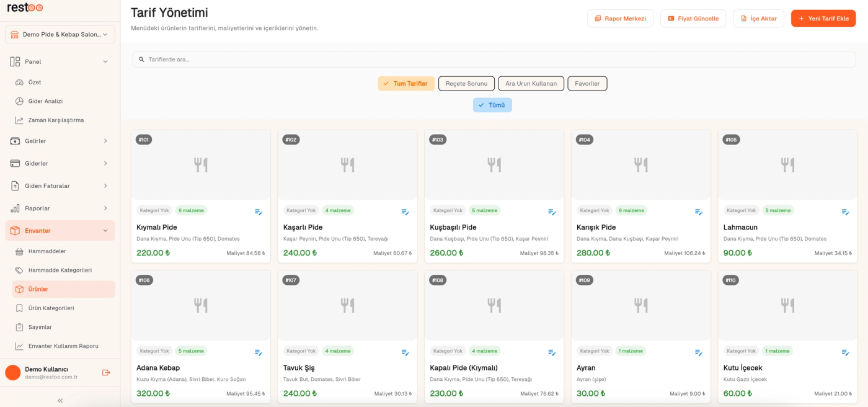
Task: Click the edit icon on Kuşbaşılı Pide card
Action: click(x=552, y=212)
